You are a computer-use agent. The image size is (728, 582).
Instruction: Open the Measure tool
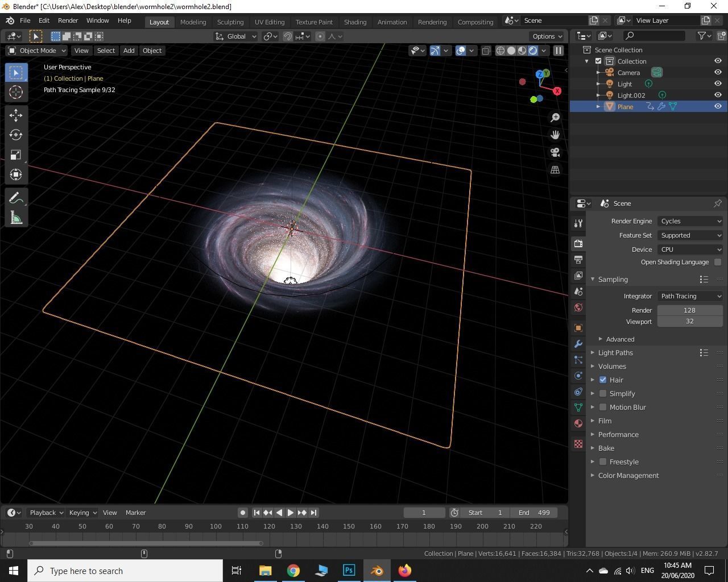coord(15,217)
